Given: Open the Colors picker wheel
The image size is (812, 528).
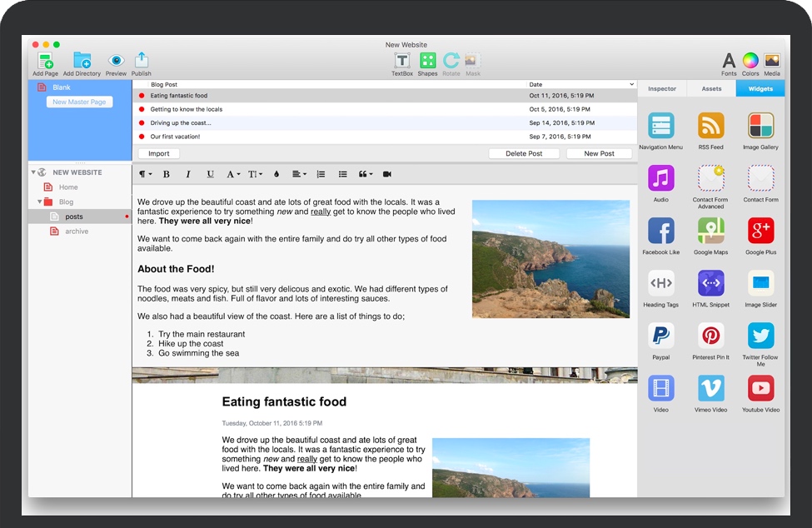Looking at the screenshot, I should click(x=750, y=61).
